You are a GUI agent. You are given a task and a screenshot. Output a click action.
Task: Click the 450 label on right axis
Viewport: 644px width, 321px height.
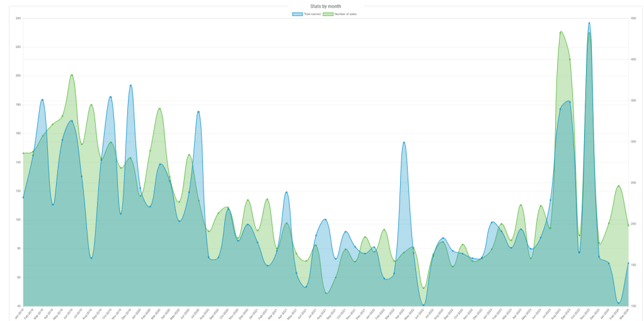click(633, 18)
